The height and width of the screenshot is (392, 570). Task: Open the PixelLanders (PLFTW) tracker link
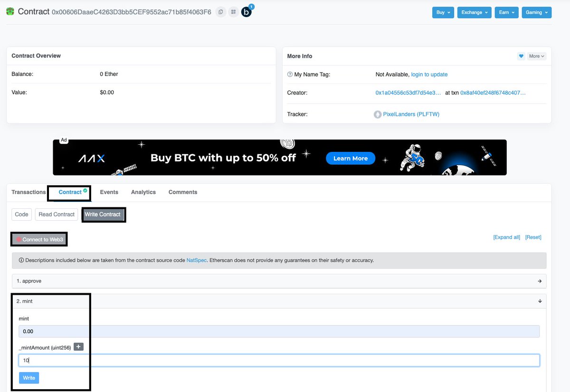click(411, 114)
